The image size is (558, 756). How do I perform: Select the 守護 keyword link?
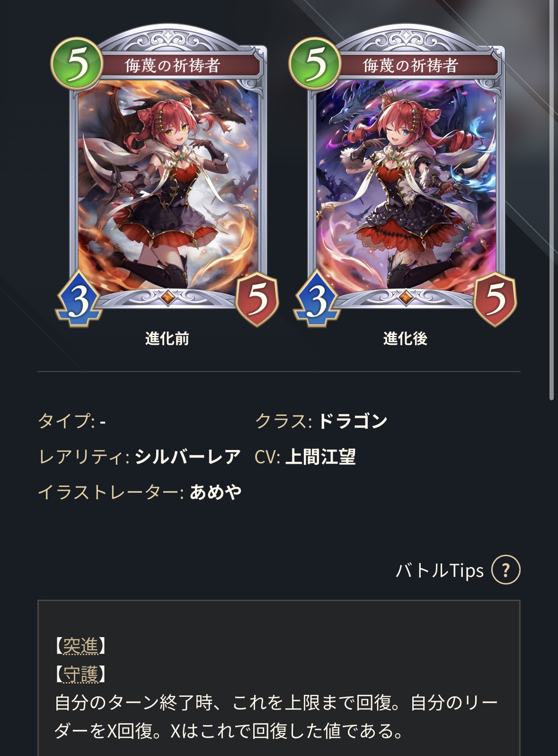tap(81, 674)
